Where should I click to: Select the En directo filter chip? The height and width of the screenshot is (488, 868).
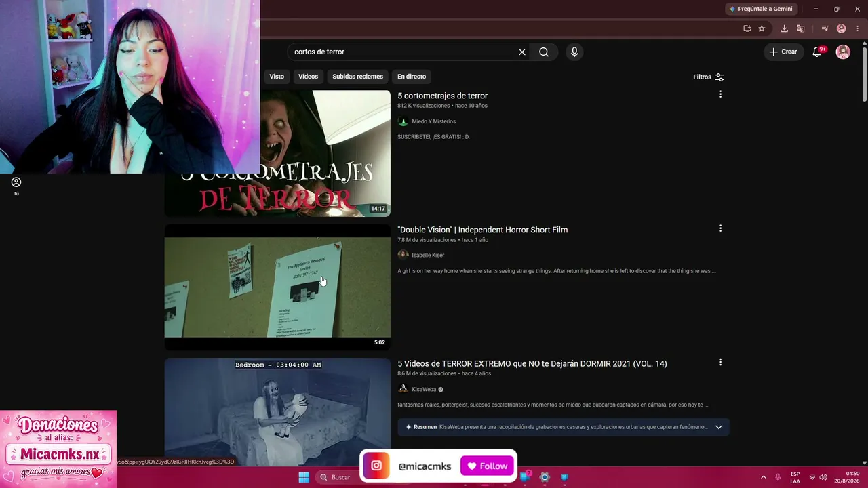pos(412,77)
